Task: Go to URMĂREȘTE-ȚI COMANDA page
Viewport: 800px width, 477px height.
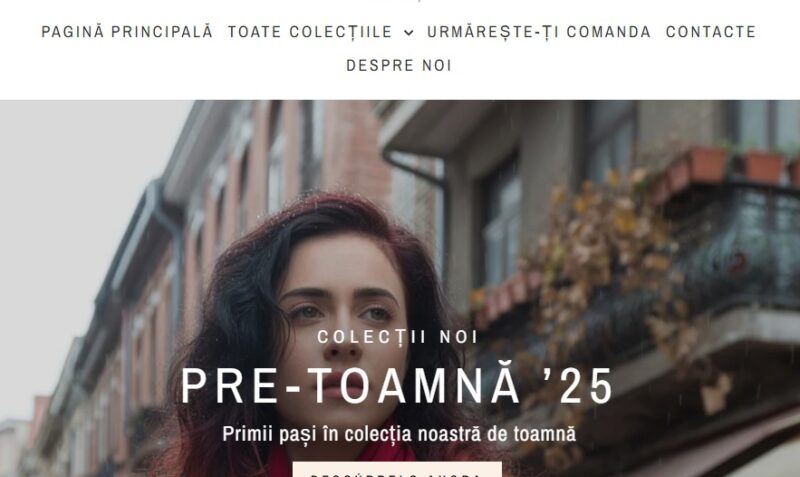Action: click(x=539, y=32)
